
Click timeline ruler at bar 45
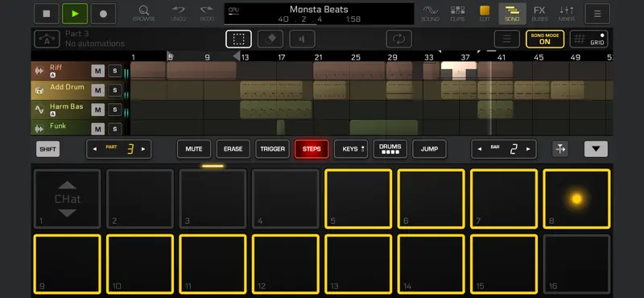539,57
